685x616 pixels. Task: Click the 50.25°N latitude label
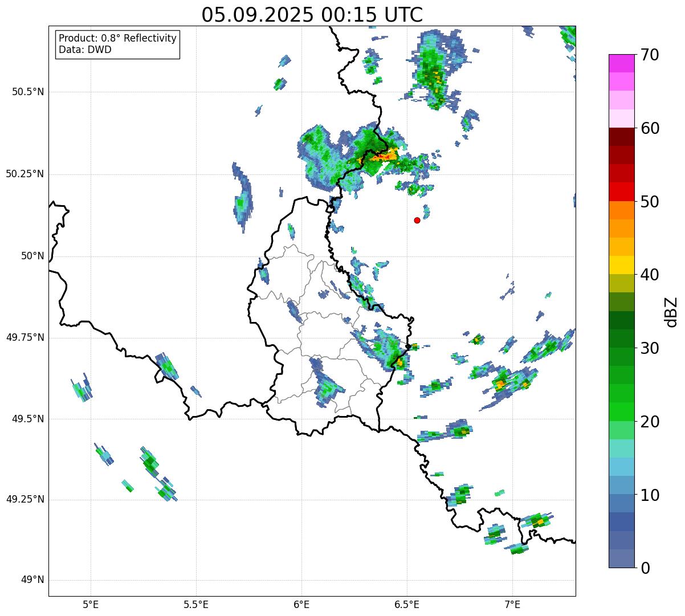coord(25,174)
